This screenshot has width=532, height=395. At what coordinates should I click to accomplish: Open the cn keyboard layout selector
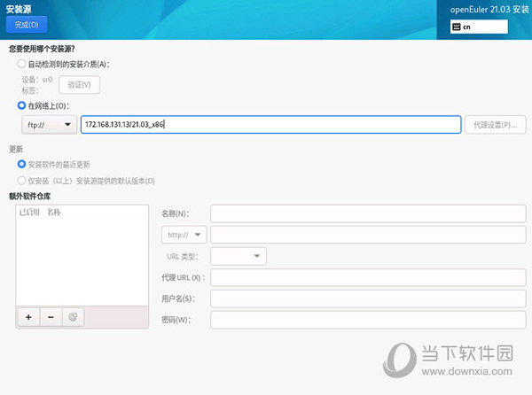click(x=479, y=27)
